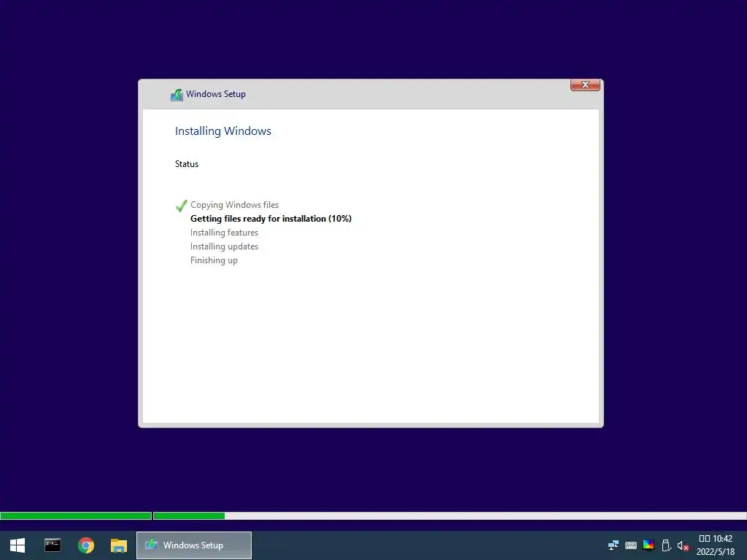The width and height of the screenshot is (747, 560).
Task: Select the 'Copying Windows files' status line
Action: (234, 205)
